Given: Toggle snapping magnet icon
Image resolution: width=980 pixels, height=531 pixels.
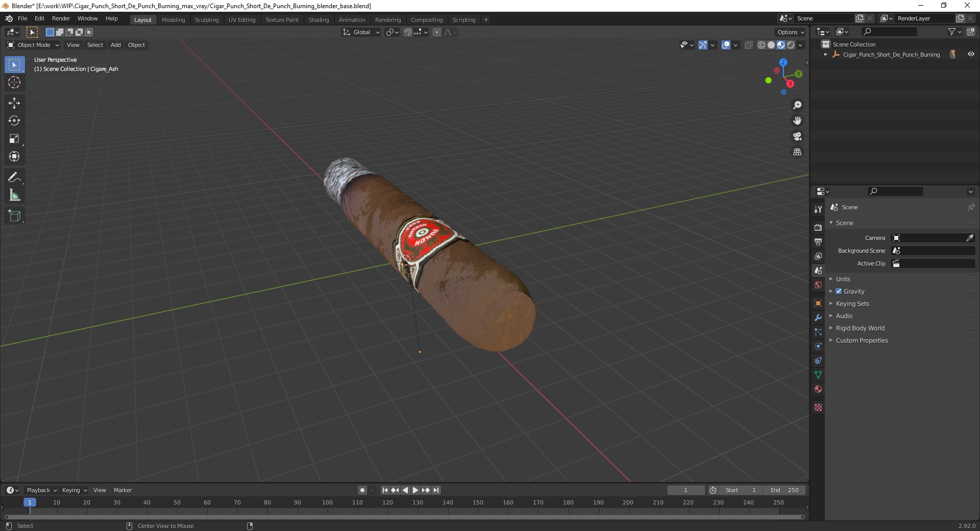Looking at the screenshot, I should (x=408, y=32).
